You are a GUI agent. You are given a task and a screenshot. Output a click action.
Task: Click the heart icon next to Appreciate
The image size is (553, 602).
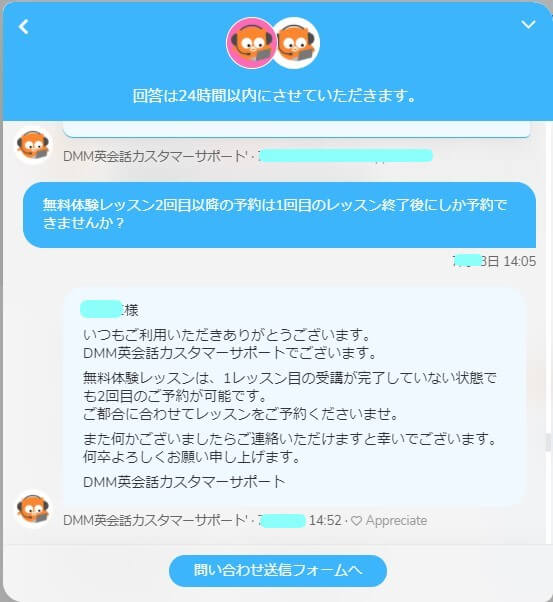pyautogui.click(x=356, y=521)
